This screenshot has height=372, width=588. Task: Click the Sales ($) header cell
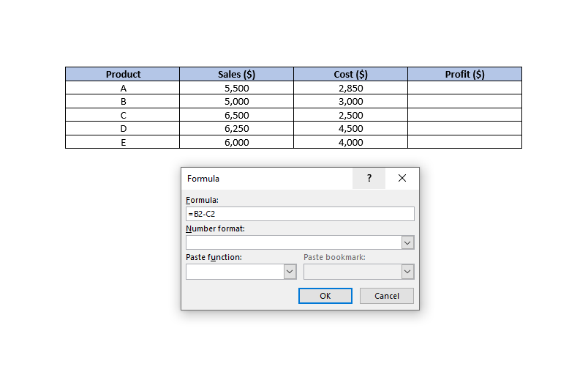tap(236, 74)
